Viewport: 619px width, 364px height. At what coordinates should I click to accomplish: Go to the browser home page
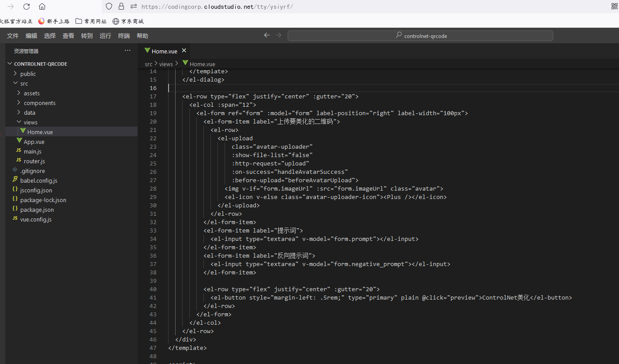42,7
